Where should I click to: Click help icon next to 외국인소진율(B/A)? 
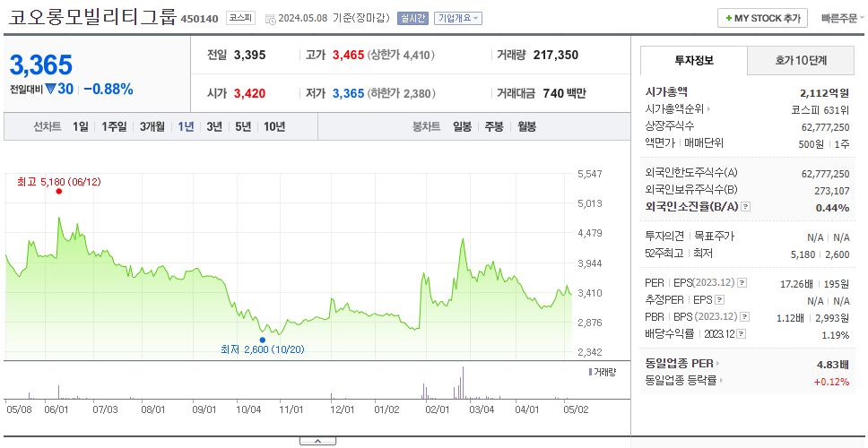click(746, 207)
